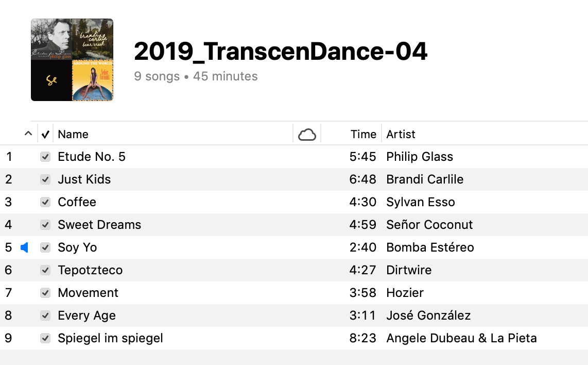588x365 pixels.
Task: Select the Every Age song row
Action: tap(294, 316)
